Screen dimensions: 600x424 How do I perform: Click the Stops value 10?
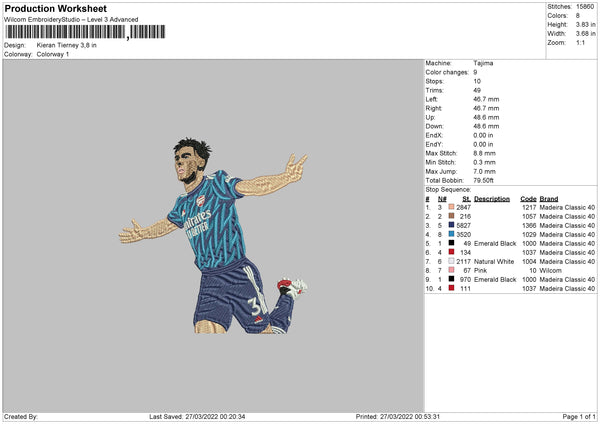(477, 81)
